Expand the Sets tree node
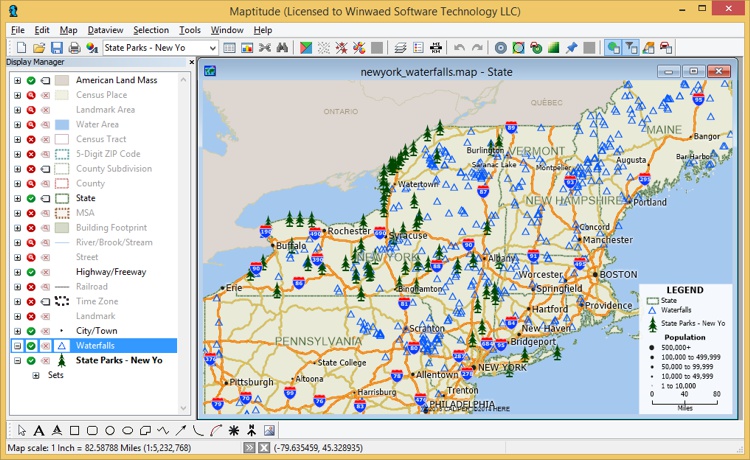 [x=37, y=375]
